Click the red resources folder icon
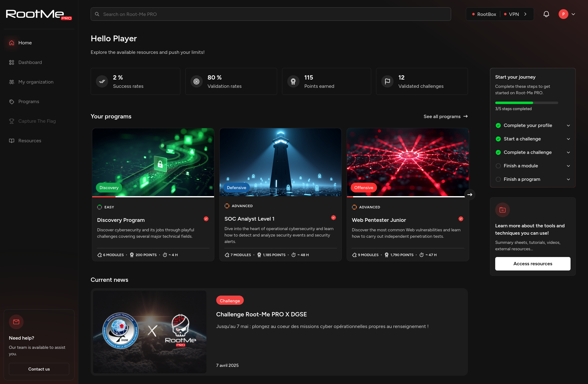Viewport: 588px width, 384px height. click(x=503, y=210)
